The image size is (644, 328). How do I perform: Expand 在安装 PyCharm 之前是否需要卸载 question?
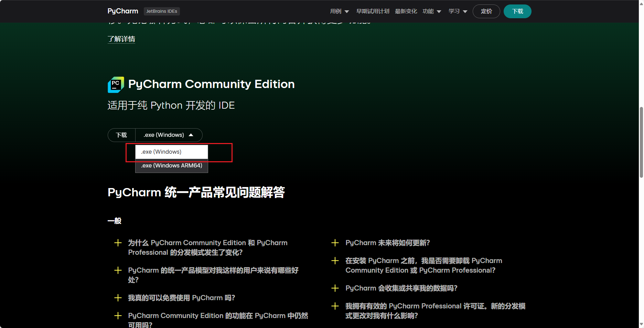424,265
